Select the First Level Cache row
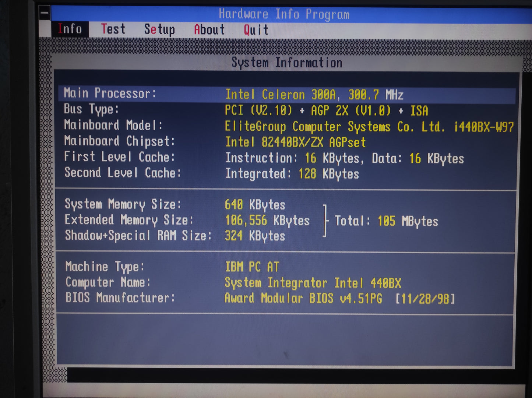The image size is (532, 398). coord(264,158)
